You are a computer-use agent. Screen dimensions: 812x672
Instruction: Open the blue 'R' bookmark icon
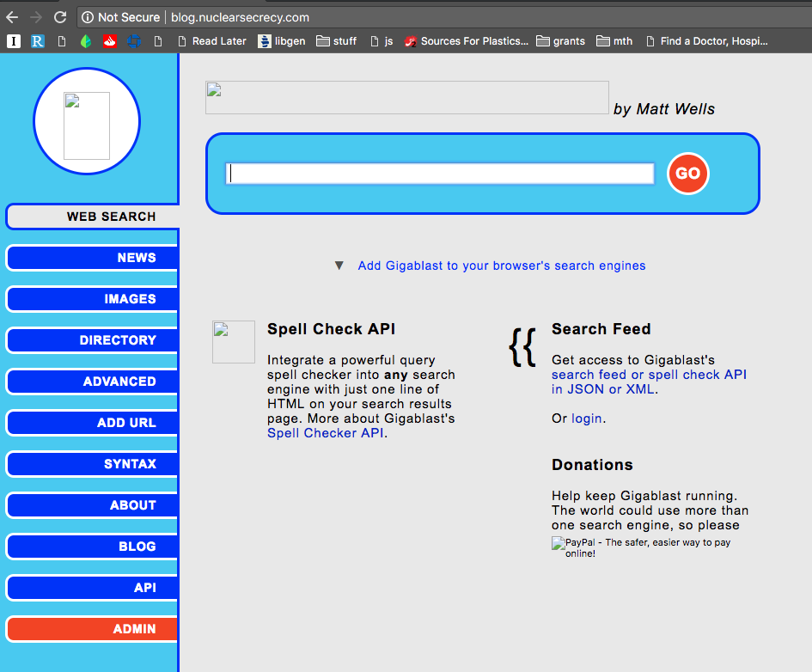coord(37,41)
